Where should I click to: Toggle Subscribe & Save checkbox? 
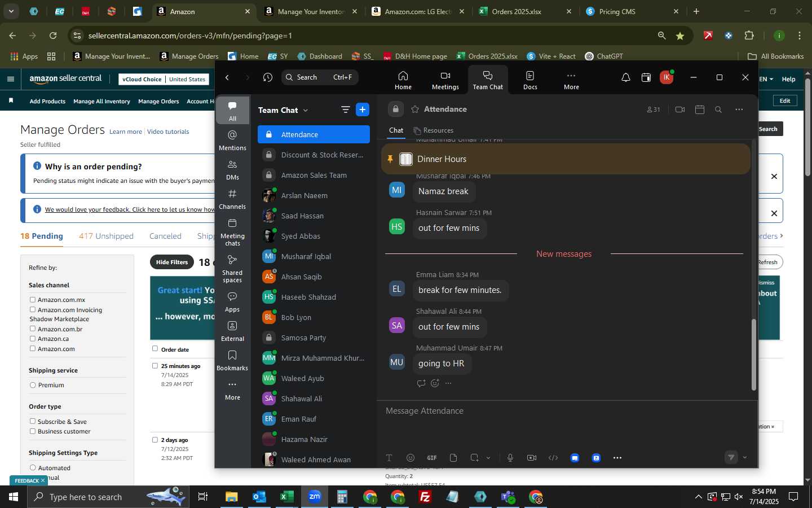tap(33, 421)
